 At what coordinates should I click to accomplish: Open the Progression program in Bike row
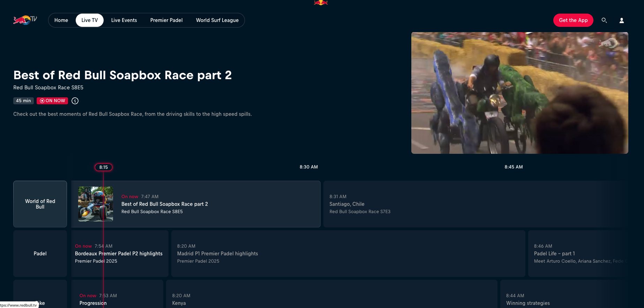(117, 294)
